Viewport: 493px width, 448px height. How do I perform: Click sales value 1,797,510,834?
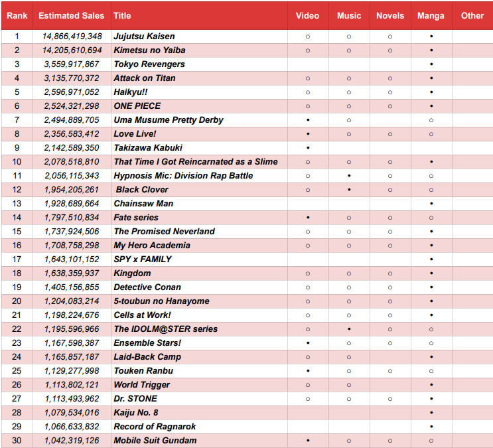(x=72, y=218)
